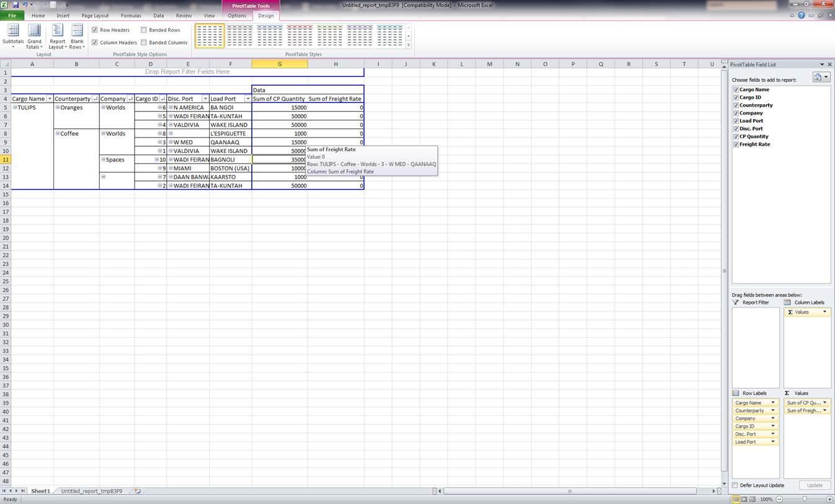This screenshot has width=835, height=504.
Task: Uncheck Freight Rate in the field list
Action: click(736, 144)
